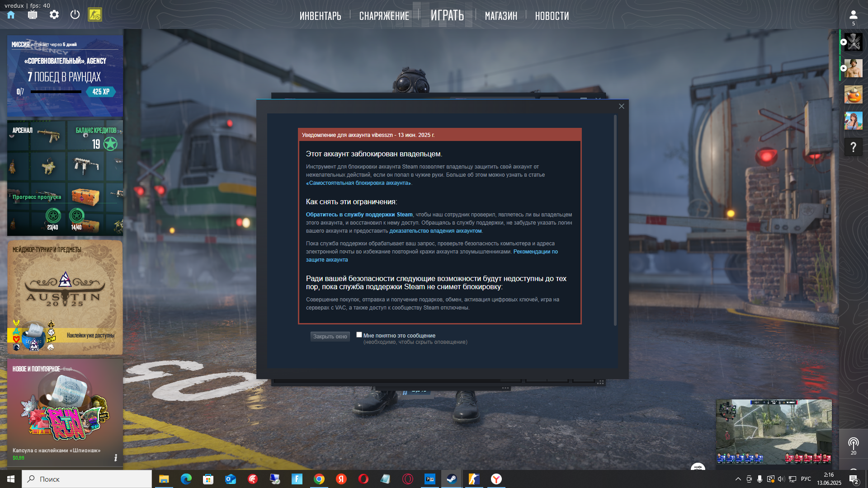This screenshot has height=488, width=868.
Task: Check "Мне понятно это сообщение" checkbox
Action: pyautogui.click(x=359, y=335)
